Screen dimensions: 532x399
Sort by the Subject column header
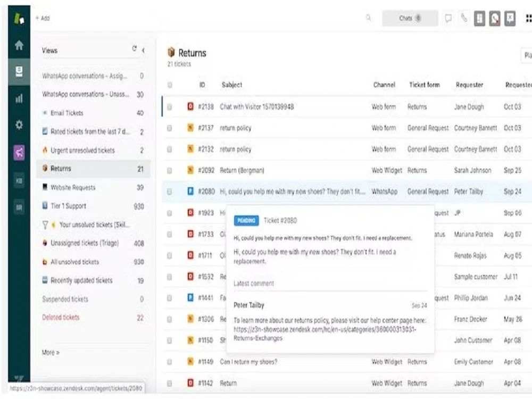tap(232, 85)
